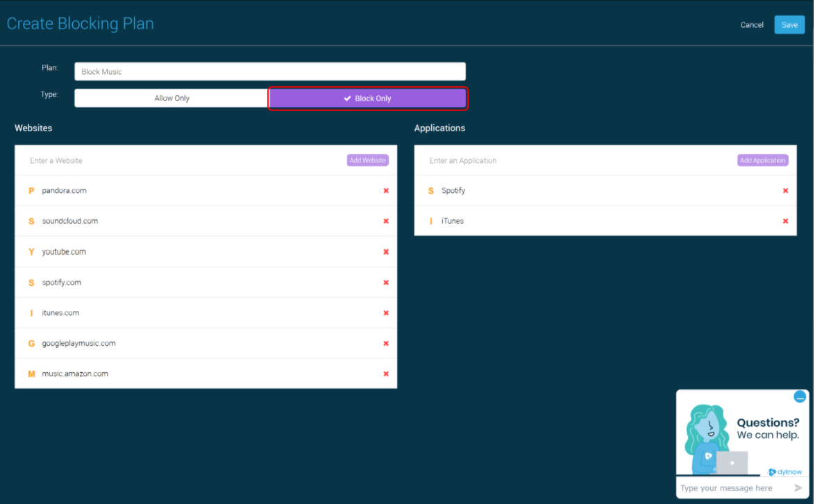
Task: Remove soundcloud.com with its red X
Action: click(386, 221)
